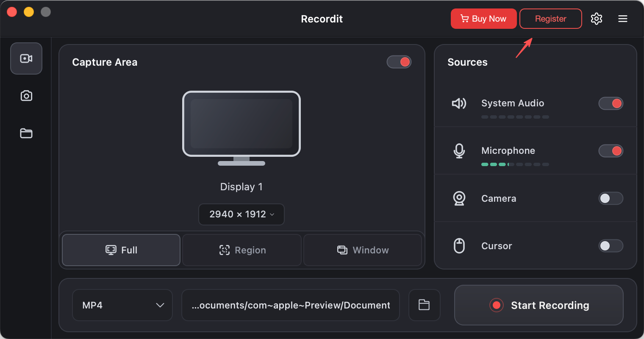Click the Cursor mouse icon

(x=459, y=246)
